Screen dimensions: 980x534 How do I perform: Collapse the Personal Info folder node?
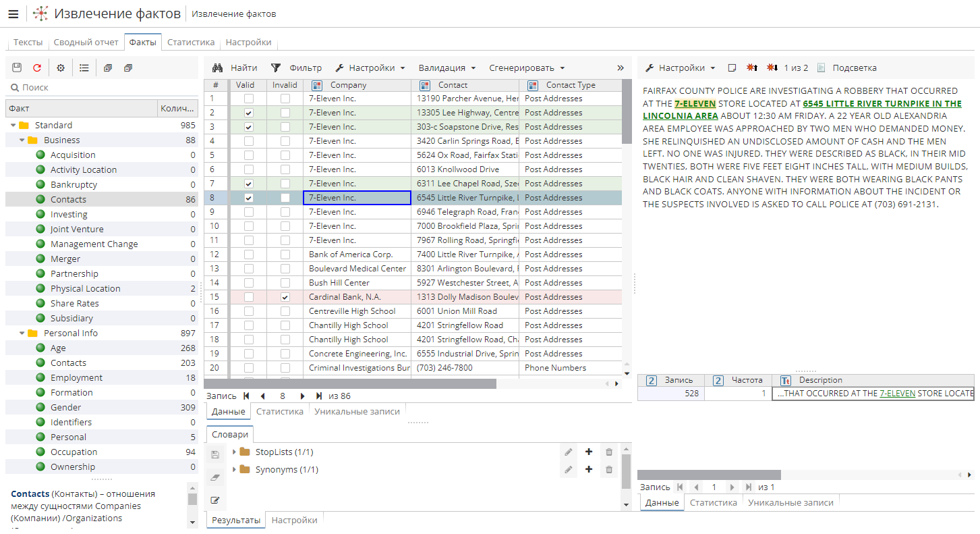pos(22,333)
